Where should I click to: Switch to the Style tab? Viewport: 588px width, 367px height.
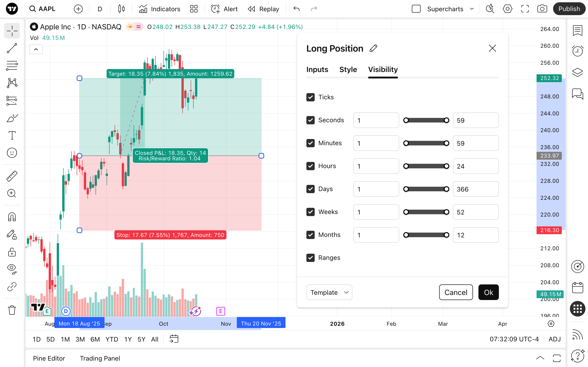click(x=348, y=70)
